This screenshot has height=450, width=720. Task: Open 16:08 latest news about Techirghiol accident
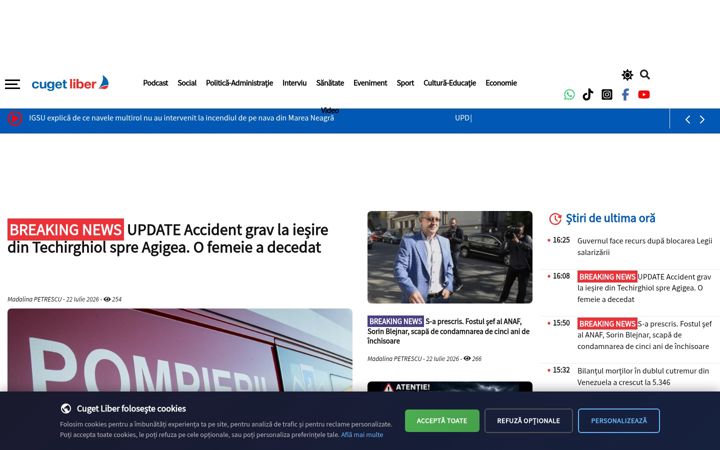644,288
